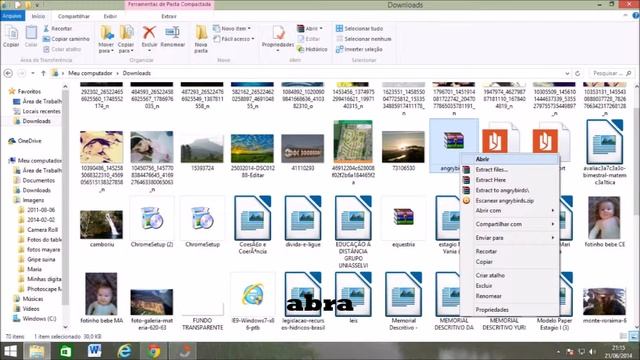
Task: Click the back navigation arrow
Action: [x=8, y=73]
